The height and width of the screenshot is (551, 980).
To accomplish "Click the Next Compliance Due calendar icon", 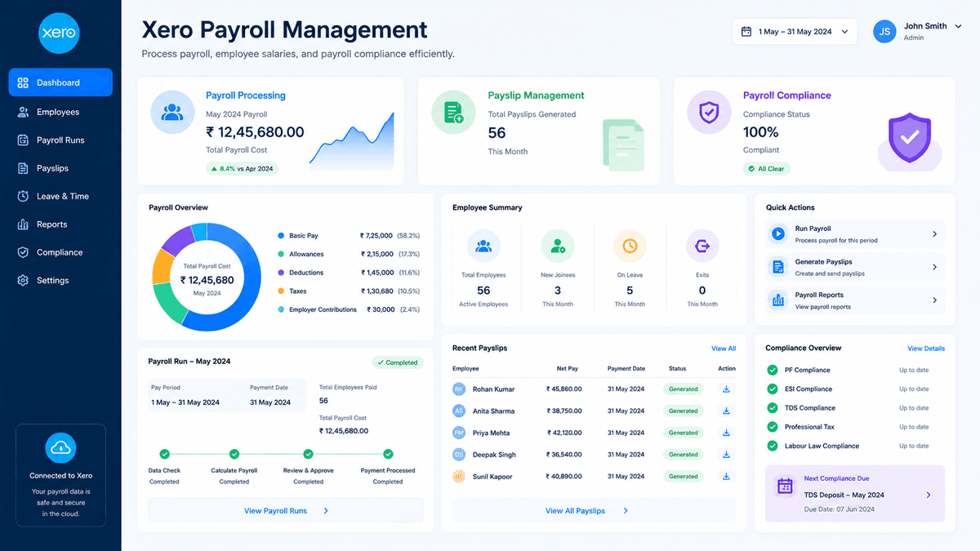I will (785, 487).
